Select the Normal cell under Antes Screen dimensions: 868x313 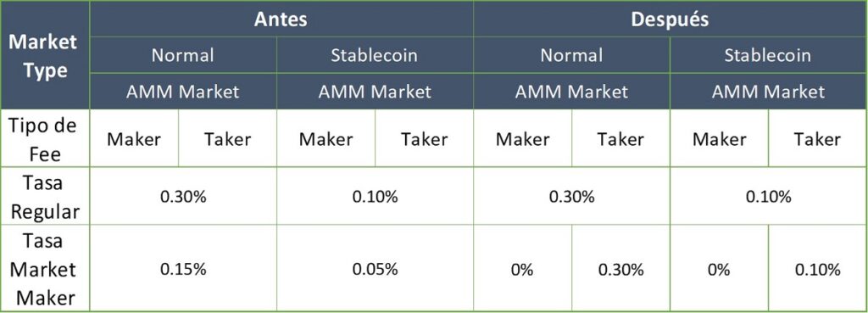coord(183,55)
